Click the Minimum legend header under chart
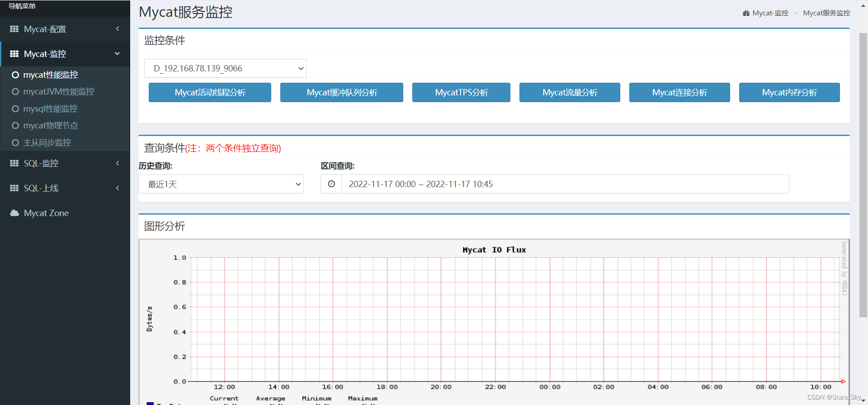The width and height of the screenshot is (868, 405). click(316, 398)
